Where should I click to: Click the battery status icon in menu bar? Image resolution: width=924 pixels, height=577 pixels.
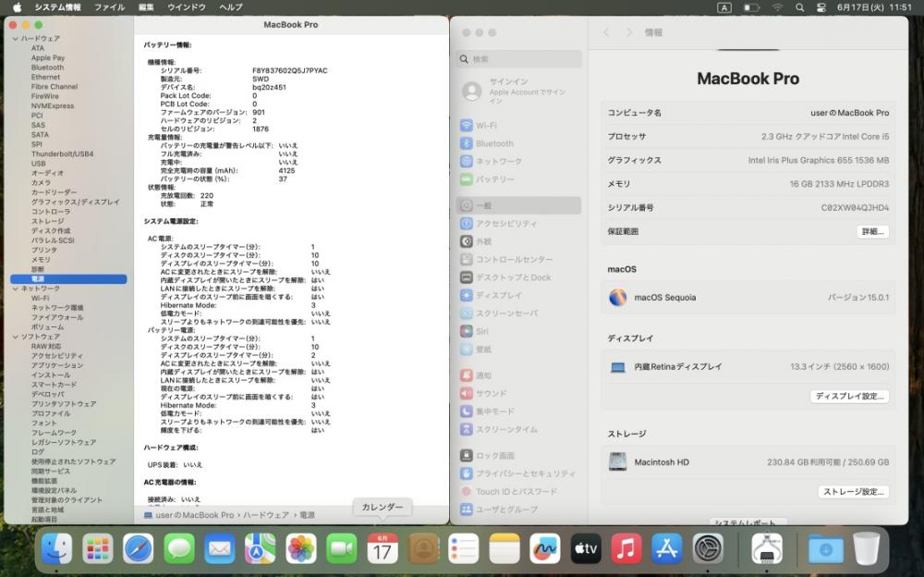[x=751, y=7]
